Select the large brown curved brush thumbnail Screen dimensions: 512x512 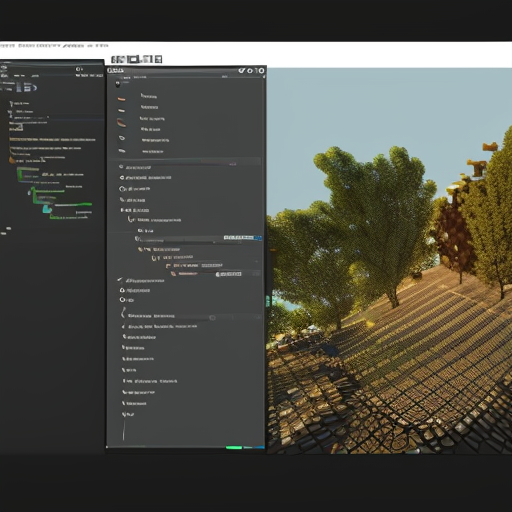pyautogui.click(x=122, y=123)
